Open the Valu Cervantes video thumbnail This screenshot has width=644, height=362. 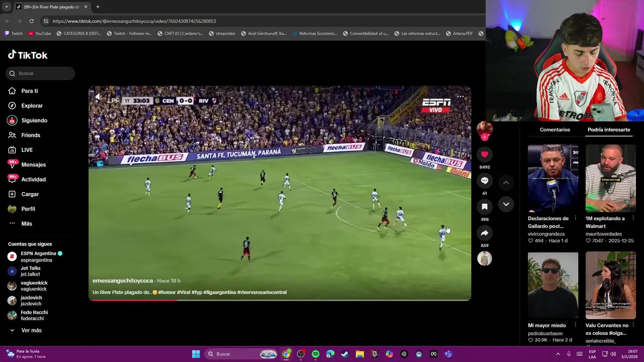(x=611, y=286)
